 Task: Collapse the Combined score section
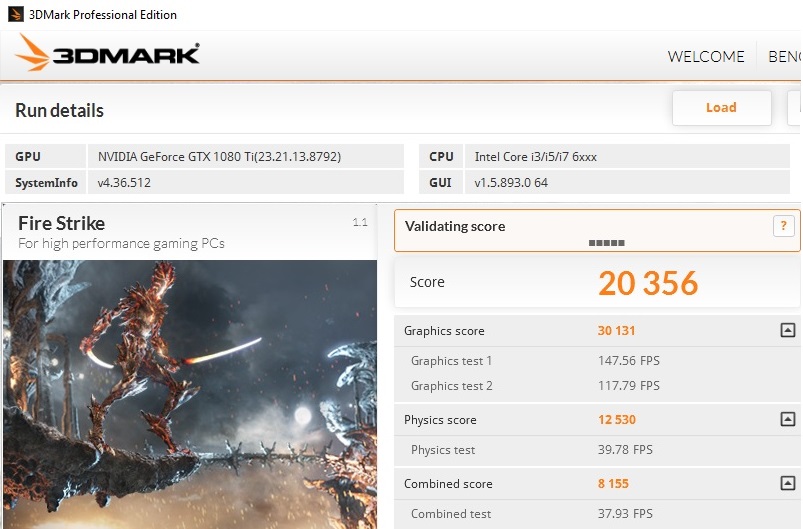point(788,483)
